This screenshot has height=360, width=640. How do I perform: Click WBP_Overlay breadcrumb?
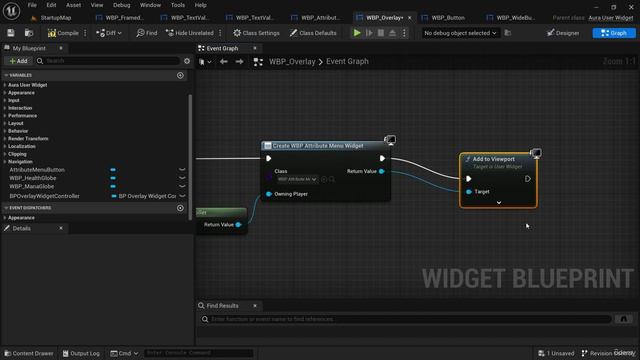pos(292,62)
